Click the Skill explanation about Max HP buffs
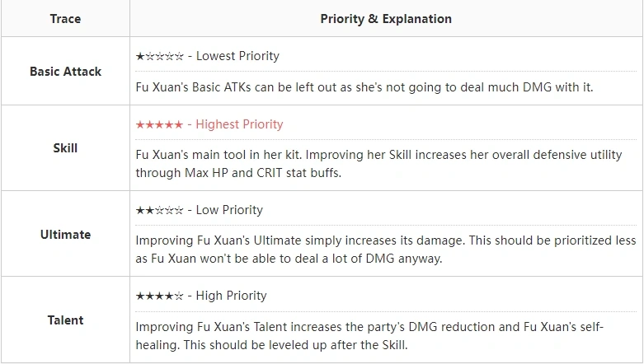 pyautogui.click(x=378, y=164)
